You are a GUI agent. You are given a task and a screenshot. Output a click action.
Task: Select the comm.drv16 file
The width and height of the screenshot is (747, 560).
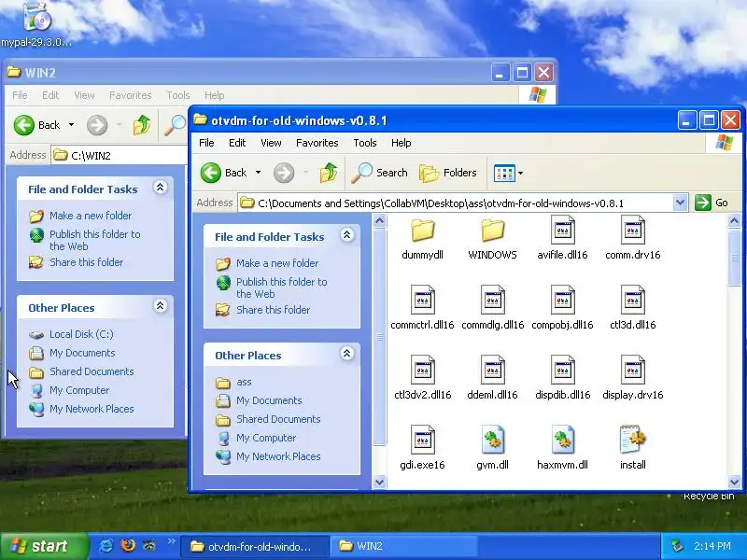633,239
